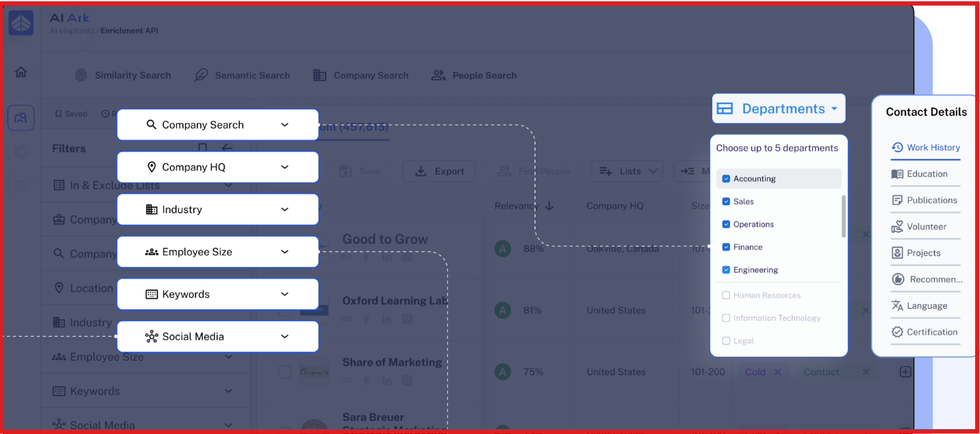Open the Departments dropdown
Image resolution: width=980 pixels, height=434 pixels.
click(x=779, y=108)
